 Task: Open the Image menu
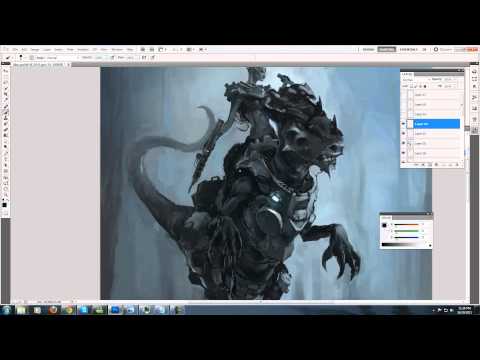click(35, 49)
